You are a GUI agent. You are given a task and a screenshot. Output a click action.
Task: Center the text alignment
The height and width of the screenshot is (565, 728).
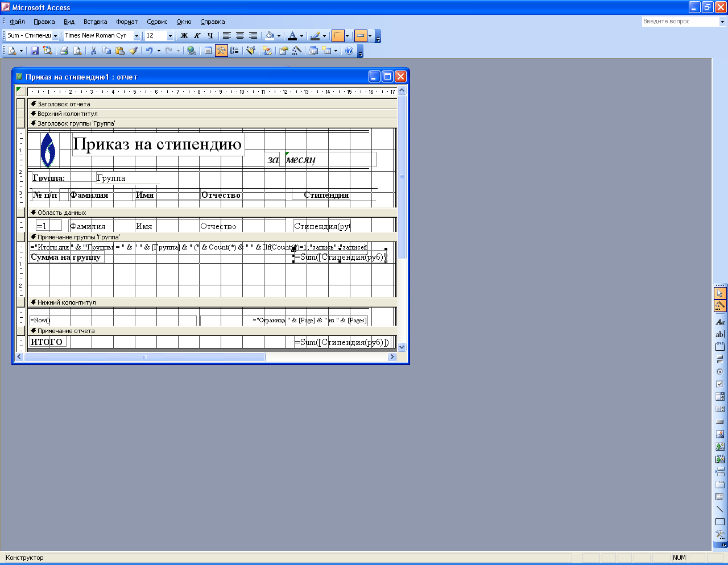pyautogui.click(x=239, y=36)
